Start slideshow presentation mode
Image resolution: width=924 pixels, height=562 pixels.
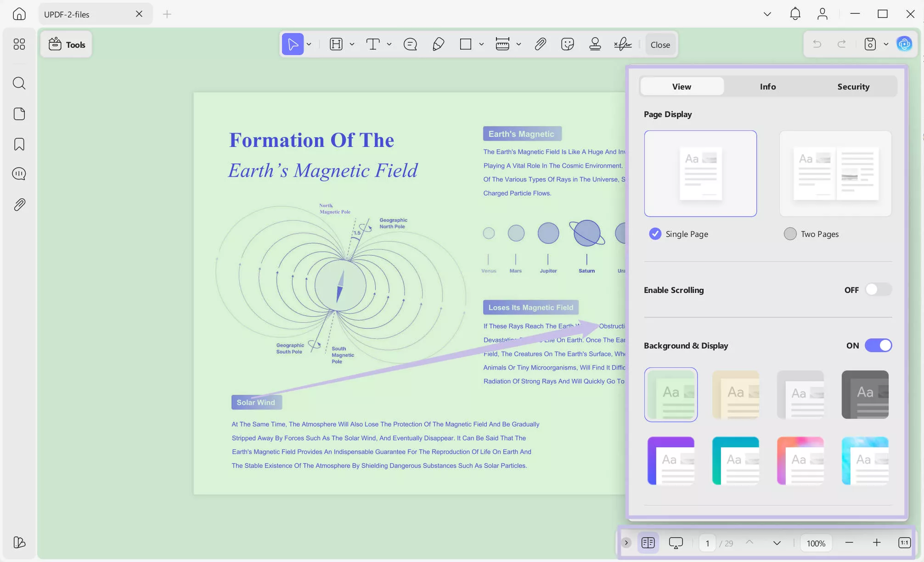[x=676, y=543]
